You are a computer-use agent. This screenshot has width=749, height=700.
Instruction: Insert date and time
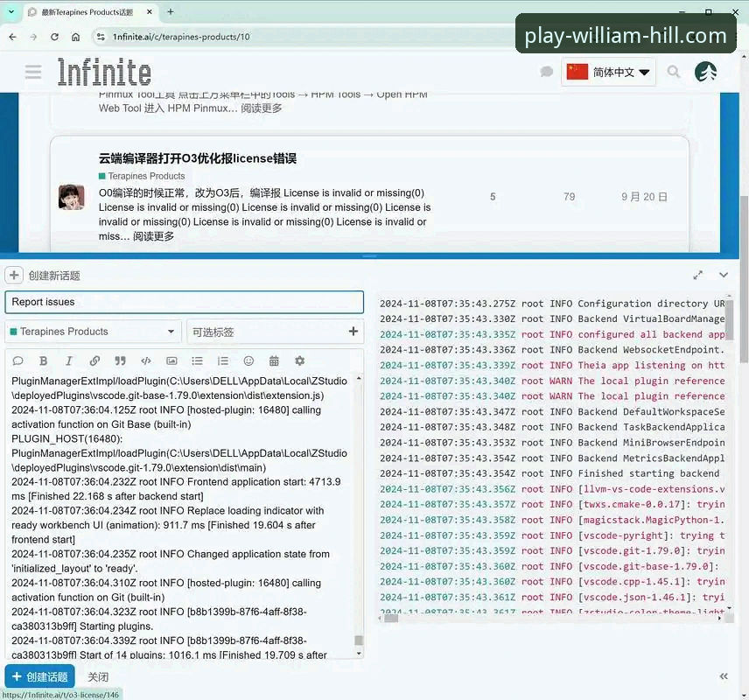(x=274, y=360)
